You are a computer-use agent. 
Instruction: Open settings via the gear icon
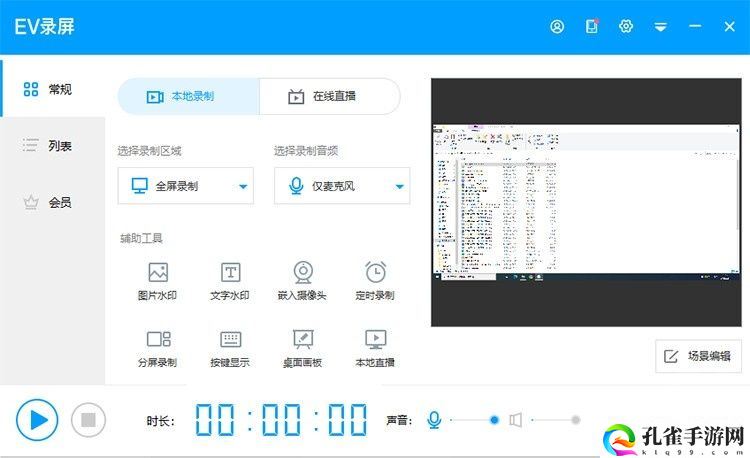pos(626,27)
